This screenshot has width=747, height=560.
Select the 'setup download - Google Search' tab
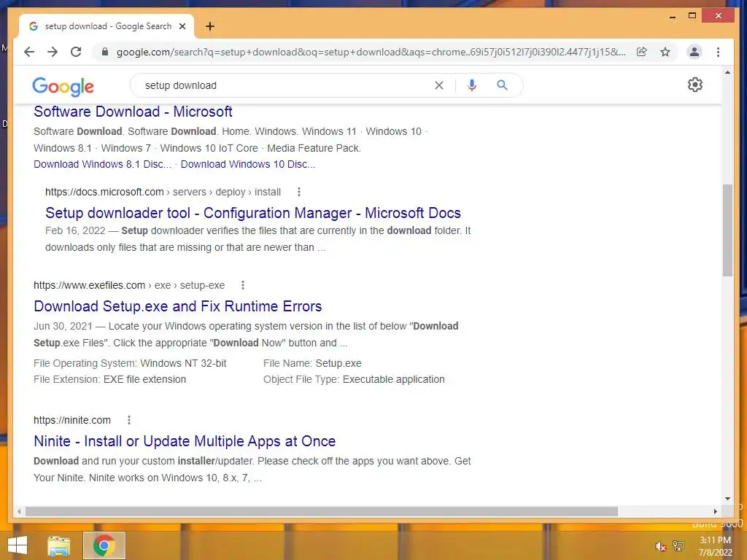click(x=107, y=26)
